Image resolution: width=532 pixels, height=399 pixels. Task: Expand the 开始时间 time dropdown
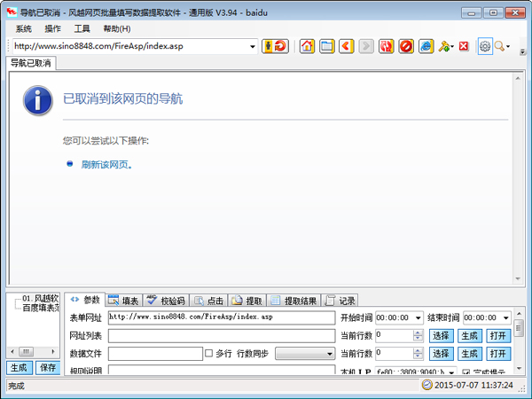[417, 317]
